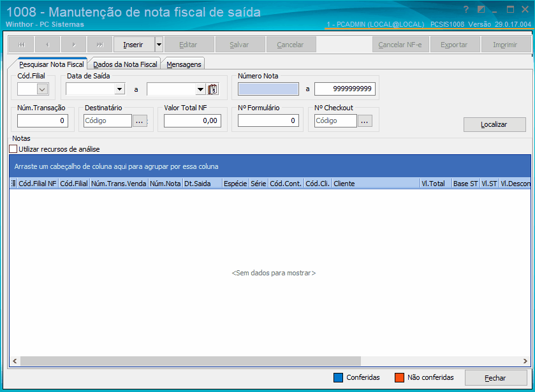This screenshot has width=535, height=392.
Task: Click the Cancelar button
Action: [x=290, y=45]
